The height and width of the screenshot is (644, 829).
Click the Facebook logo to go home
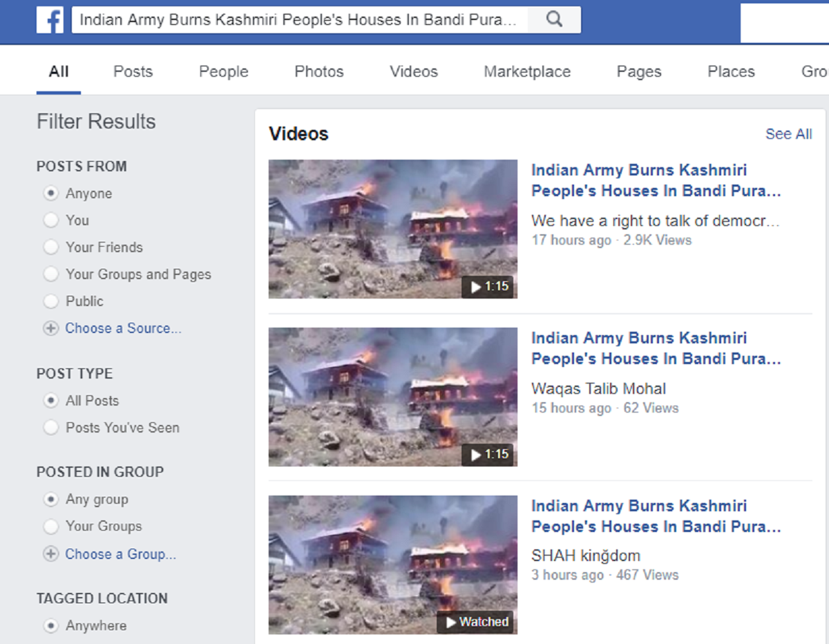click(x=49, y=20)
